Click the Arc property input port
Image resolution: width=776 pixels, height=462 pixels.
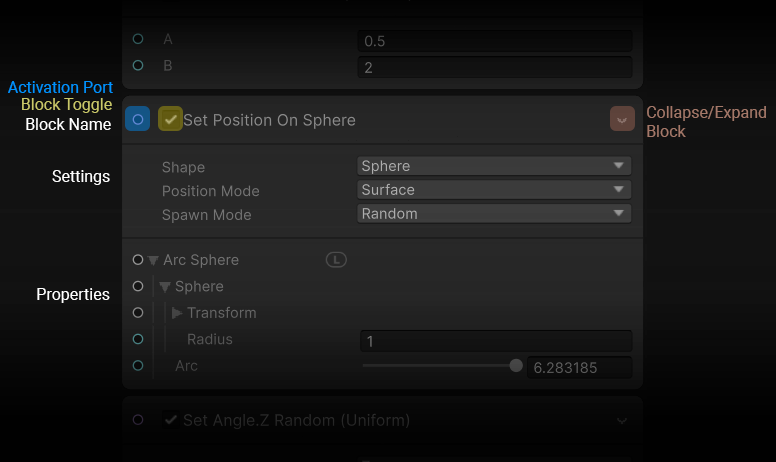(138, 366)
